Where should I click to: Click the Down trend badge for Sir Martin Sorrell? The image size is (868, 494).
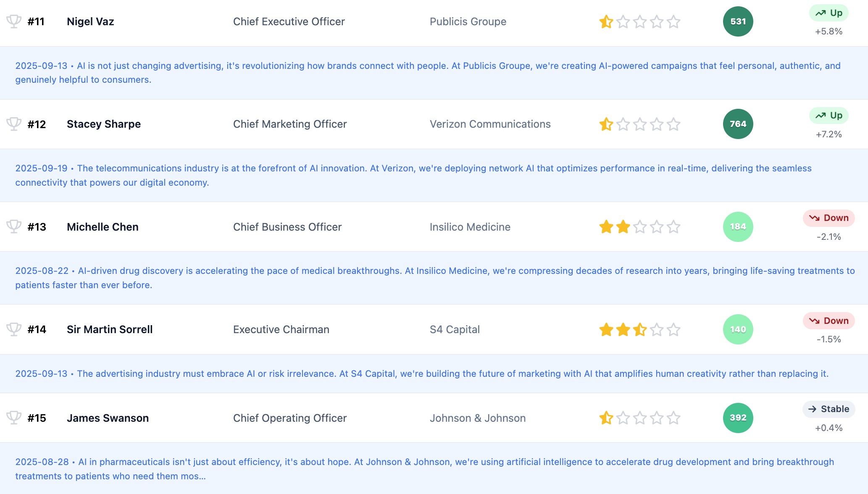(829, 321)
